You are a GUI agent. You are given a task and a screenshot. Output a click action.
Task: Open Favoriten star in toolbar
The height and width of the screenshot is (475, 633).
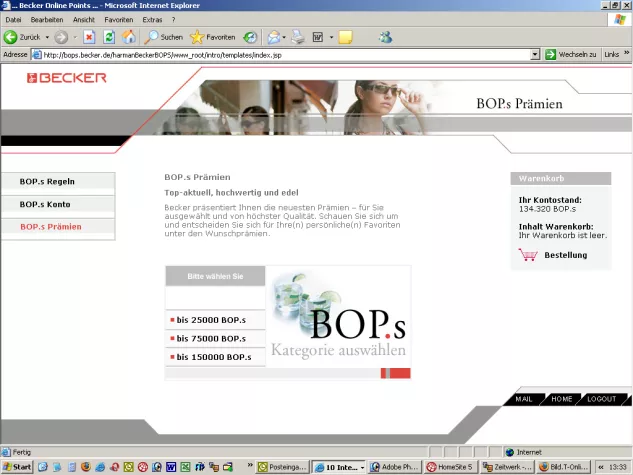click(212, 37)
